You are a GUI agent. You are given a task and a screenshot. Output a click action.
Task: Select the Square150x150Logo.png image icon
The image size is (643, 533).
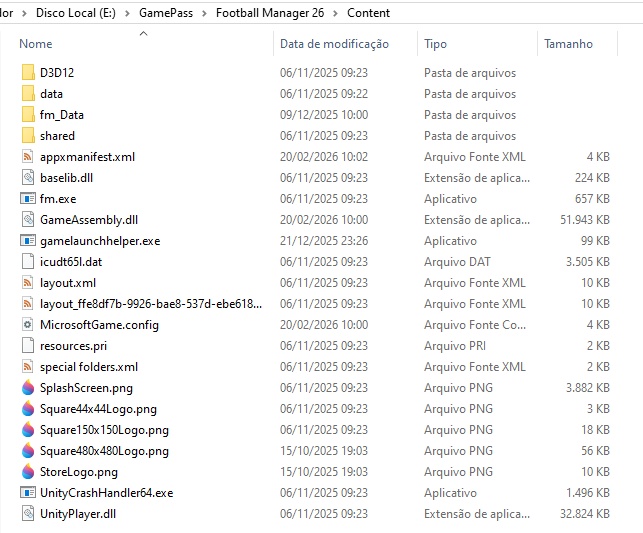click(28, 430)
